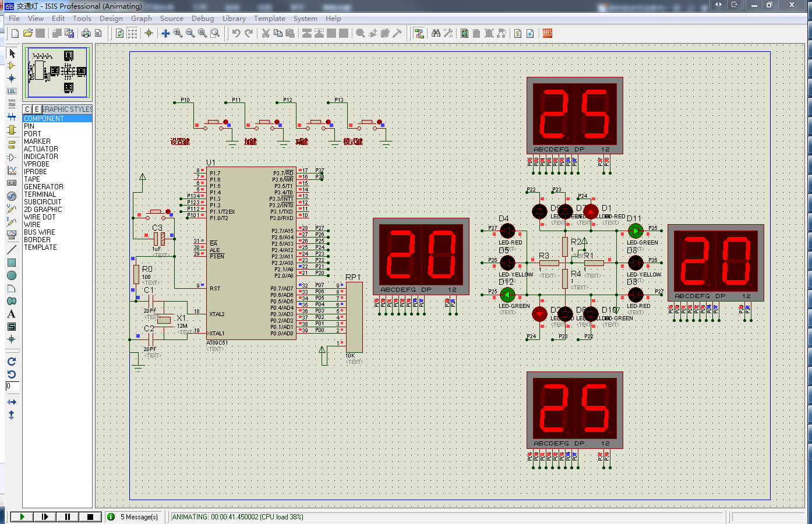The image size is (812, 524).
Task: Select COMPONENT in the graphic styles list
Action: (x=57, y=119)
